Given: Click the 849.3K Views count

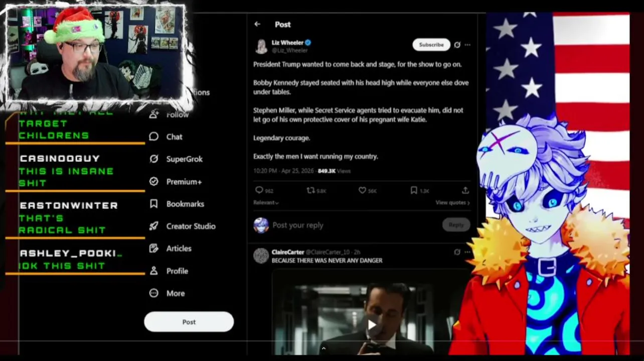Looking at the screenshot, I should tap(334, 171).
